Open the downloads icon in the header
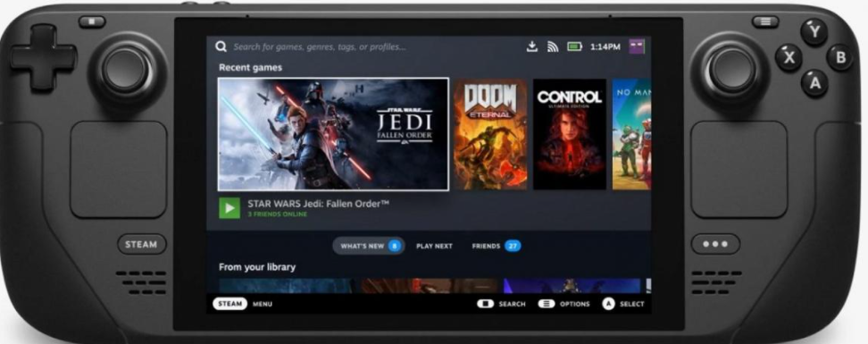868x344 pixels. [x=532, y=46]
